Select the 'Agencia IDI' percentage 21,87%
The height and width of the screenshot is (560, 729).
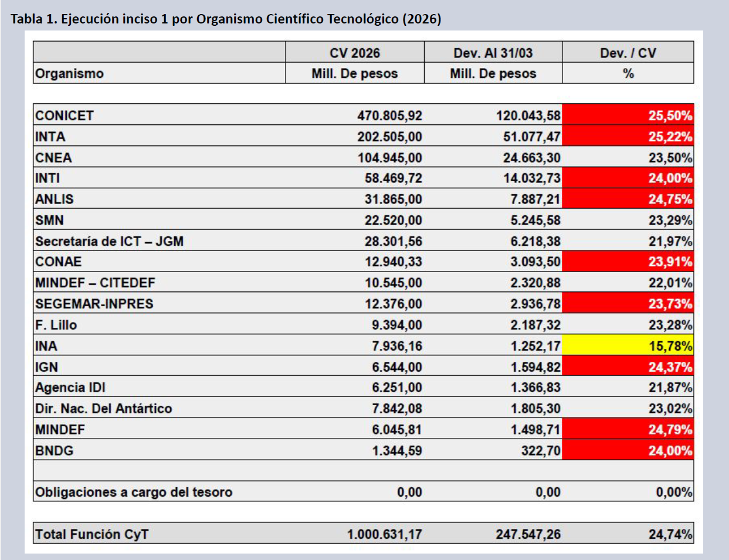click(670, 388)
